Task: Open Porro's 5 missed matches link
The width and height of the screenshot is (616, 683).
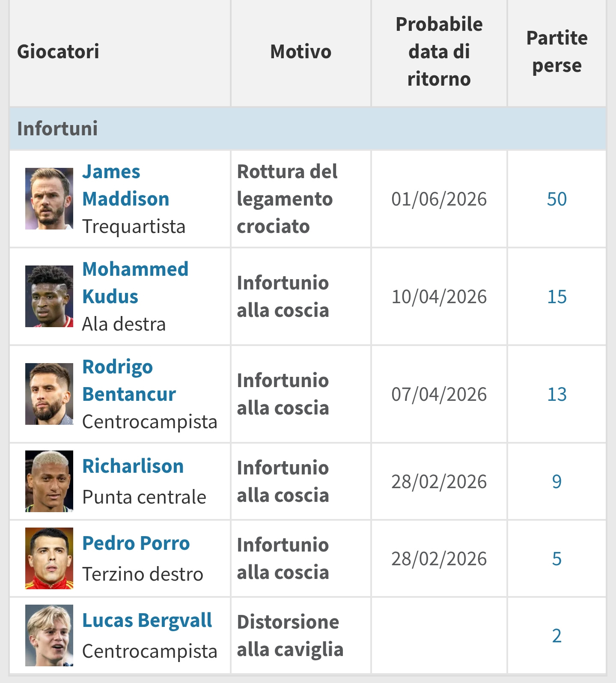Action: pos(556,559)
